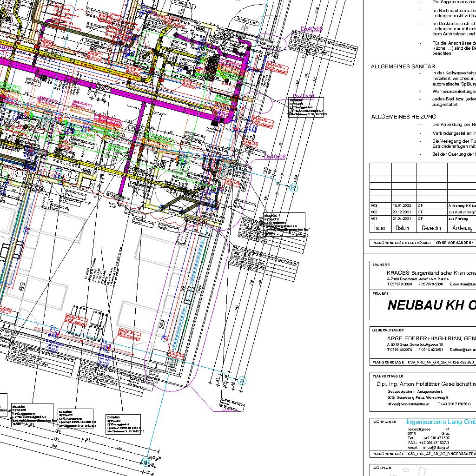Click the Ingenieurbüro Lang company name
Viewport: 476px width, 476px height.
[441, 422]
